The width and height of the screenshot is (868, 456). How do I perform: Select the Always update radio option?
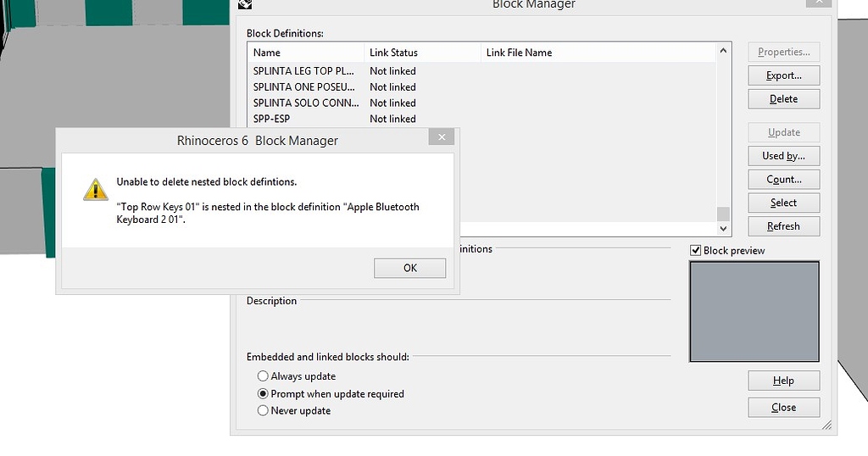click(x=263, y=376)
